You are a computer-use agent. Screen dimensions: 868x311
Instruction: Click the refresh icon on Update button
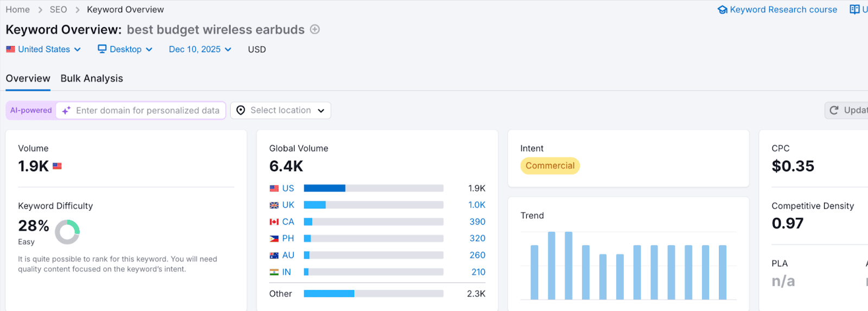tap(834, 111)
